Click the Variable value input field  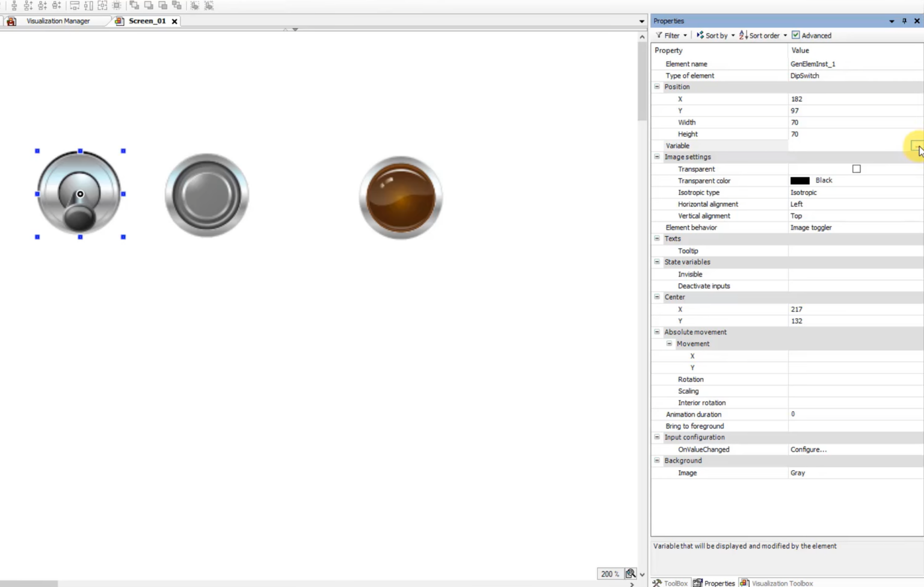[x=848, y=146]
